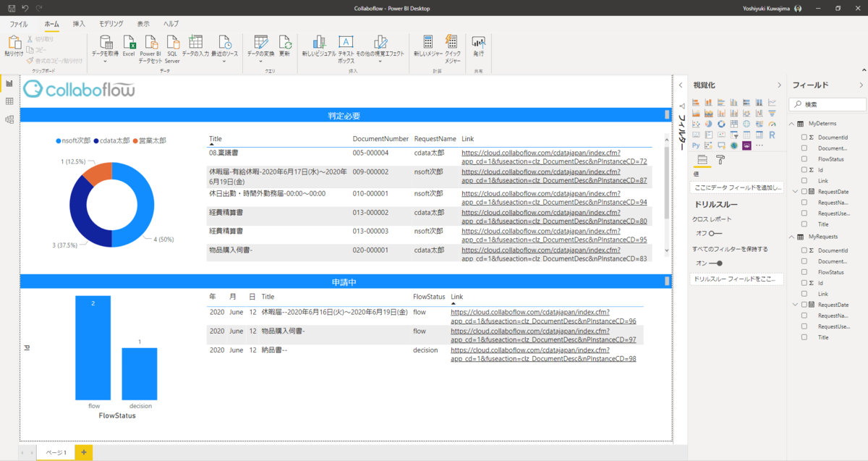Click the Excel data source icon
The width and height of the screenshot is (868, 461).
tap(129, 42)
